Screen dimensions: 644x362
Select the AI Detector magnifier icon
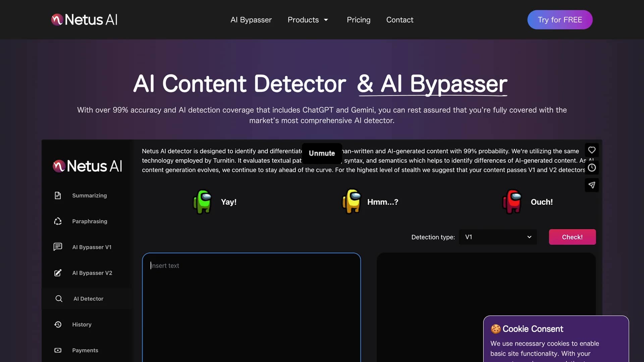59,299
